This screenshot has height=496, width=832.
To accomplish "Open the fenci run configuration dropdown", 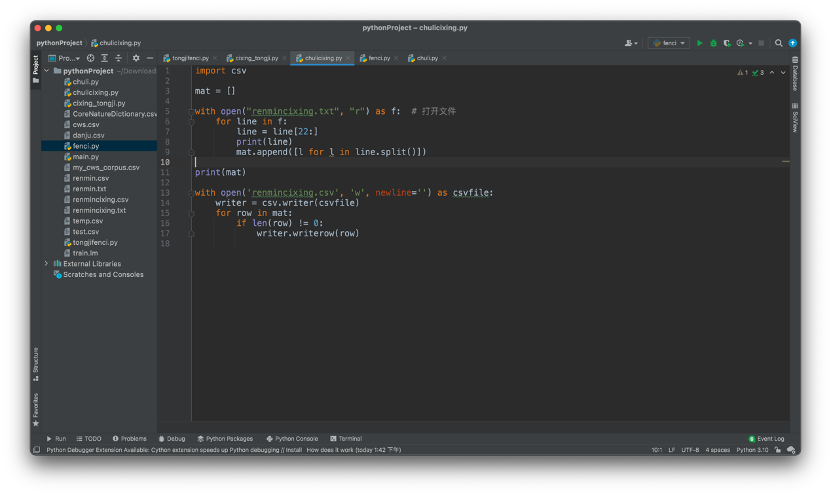I will point(669,43).
